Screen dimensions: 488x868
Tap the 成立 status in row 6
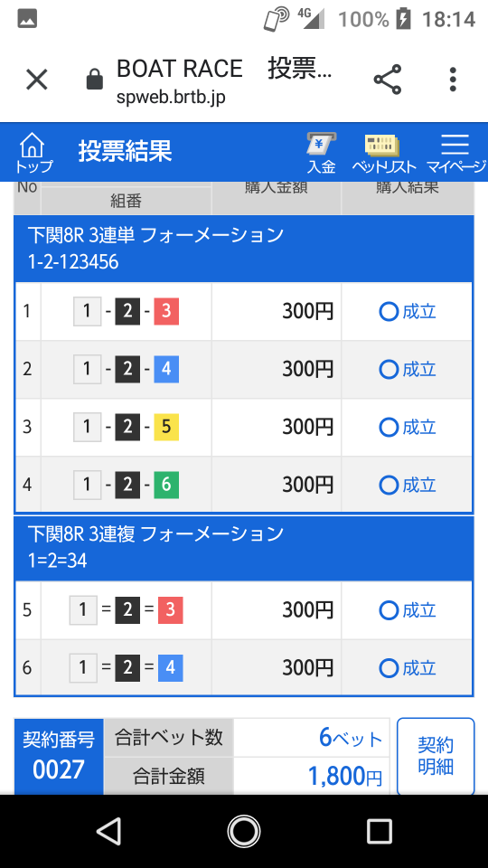coord(408,668)
